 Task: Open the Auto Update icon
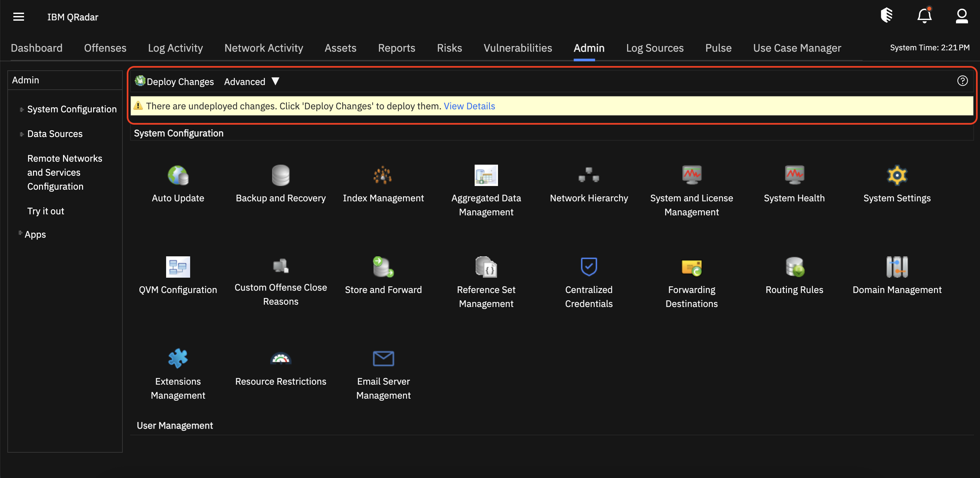[178, 175]
